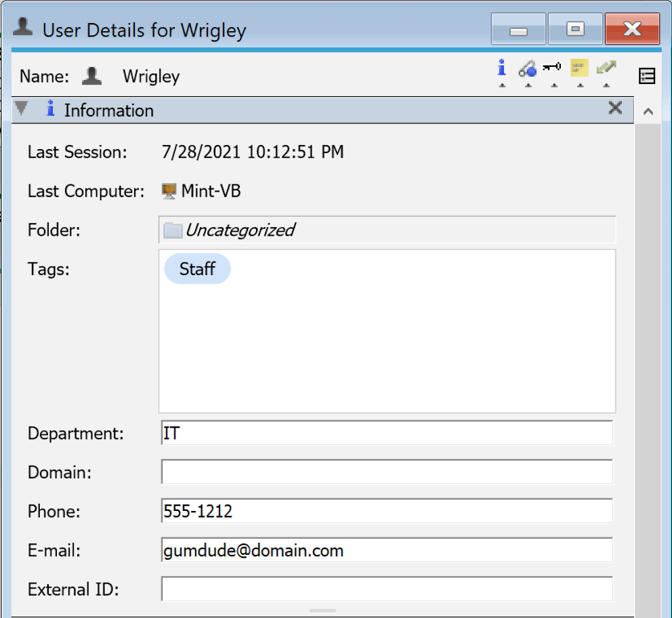Collapse the Information section disclosure triangle
672x618 pixels.
(x=21, y=107)
